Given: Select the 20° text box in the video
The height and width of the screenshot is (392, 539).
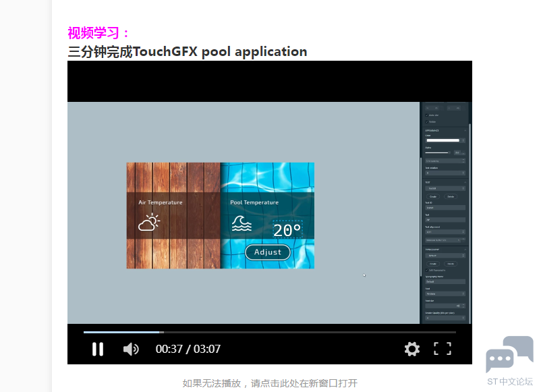Looking at the screenshot, I should click(287, 229).
